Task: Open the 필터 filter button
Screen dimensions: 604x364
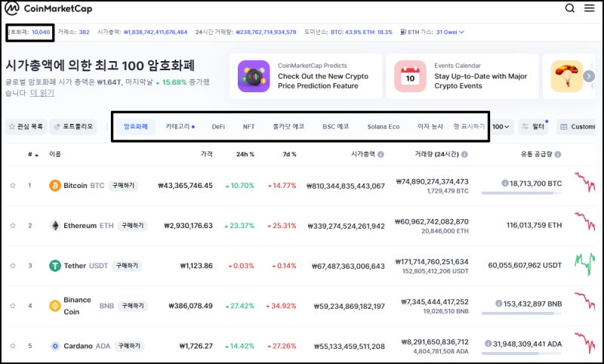Action: pos(533,126)
